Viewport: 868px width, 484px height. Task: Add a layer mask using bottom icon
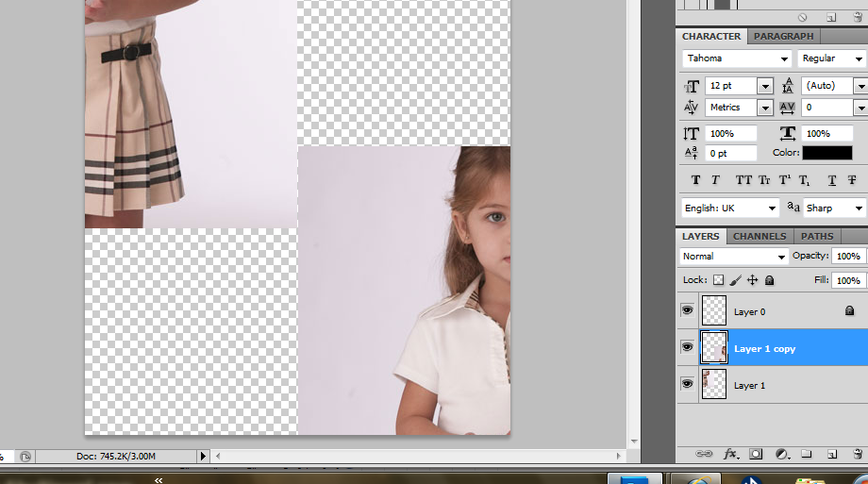coord(756,454)
